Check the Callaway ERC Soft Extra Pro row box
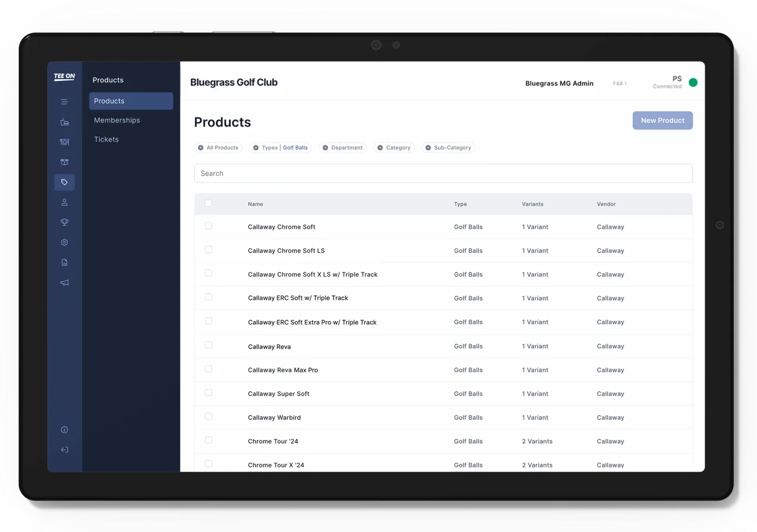The height and width of the screenshot is (532, 757). coord(208,320)
